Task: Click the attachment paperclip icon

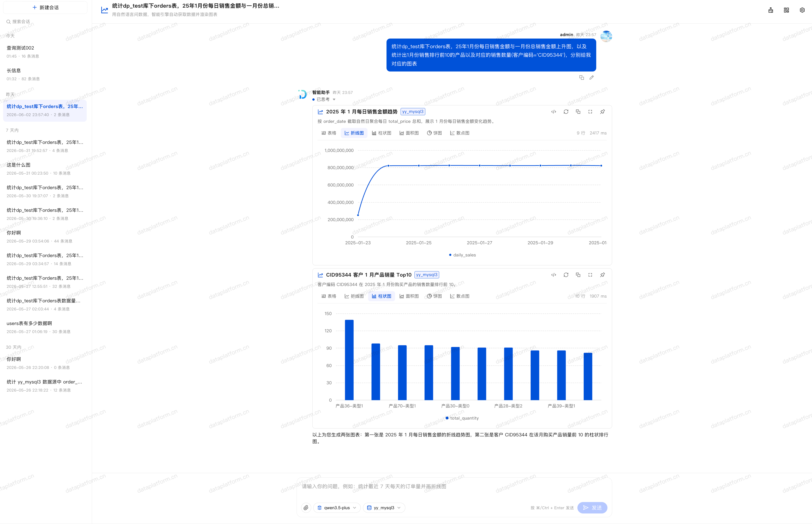Action: 306,508
